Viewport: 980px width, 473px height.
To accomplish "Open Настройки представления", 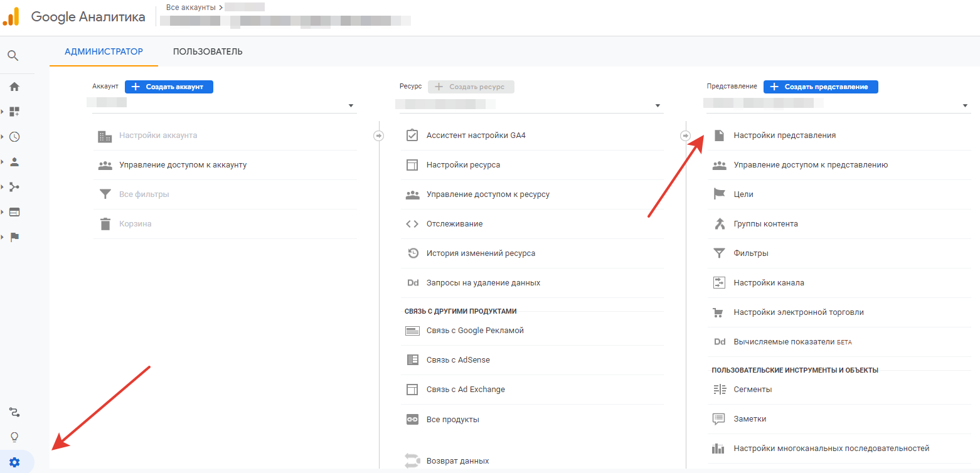I will tap(784, 136).
